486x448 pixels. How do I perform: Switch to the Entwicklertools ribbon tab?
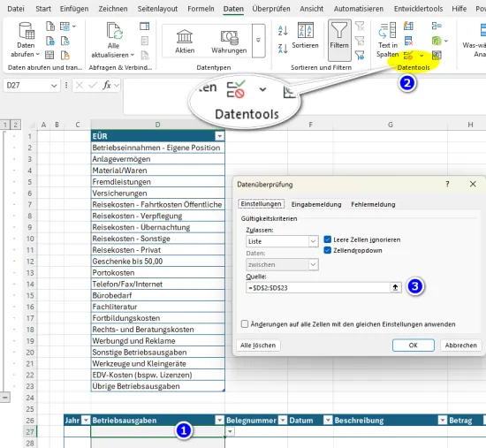418,9
